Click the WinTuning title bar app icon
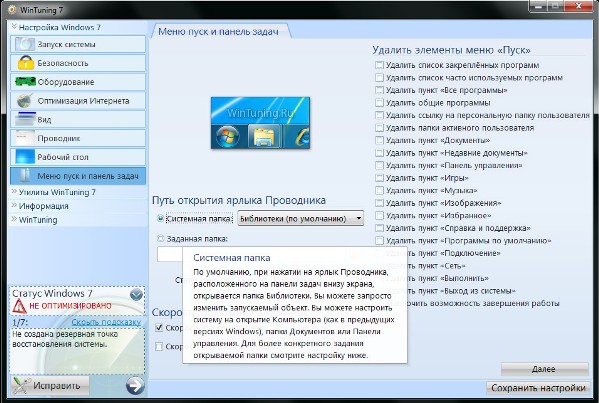 click(x=12, y=10)
